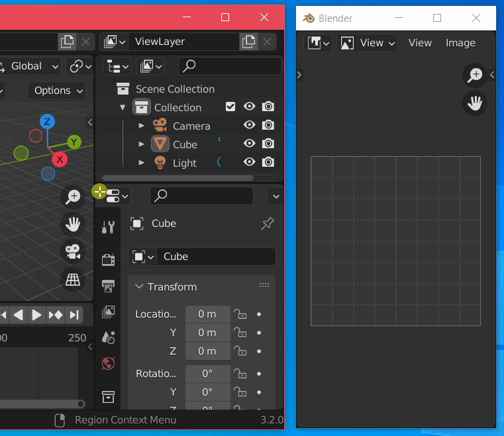Open the View Layer properties tab

coord(109,312)
